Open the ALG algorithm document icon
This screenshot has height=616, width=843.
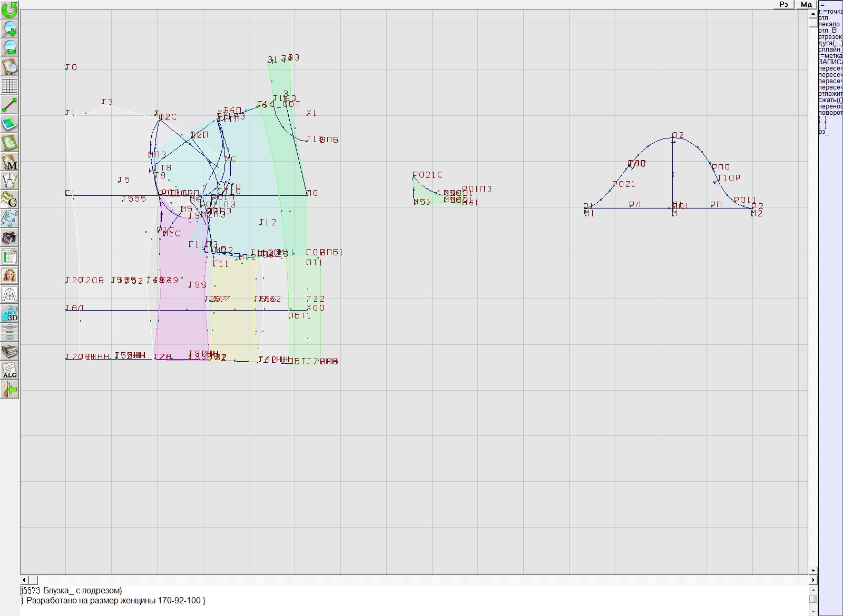pos(9,370)
